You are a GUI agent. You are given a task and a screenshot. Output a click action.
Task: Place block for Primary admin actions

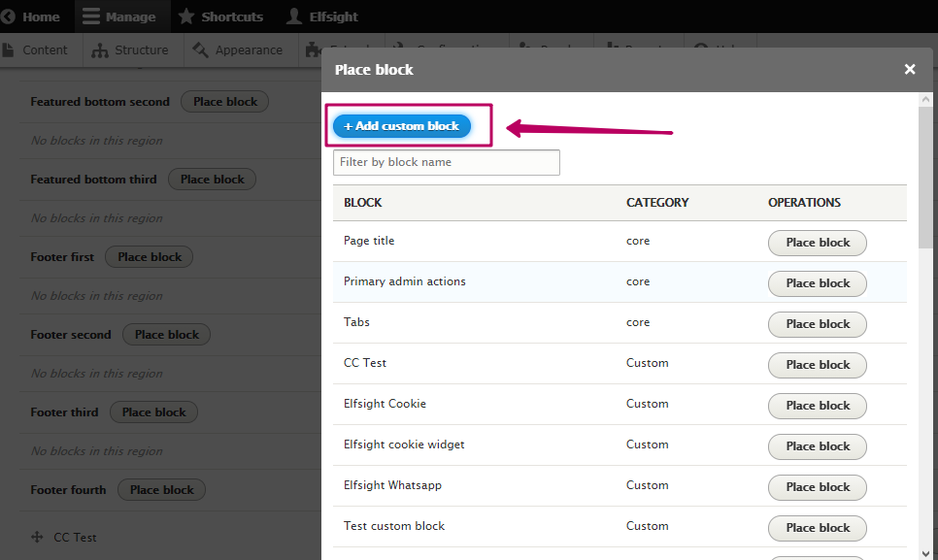[818, 283]
